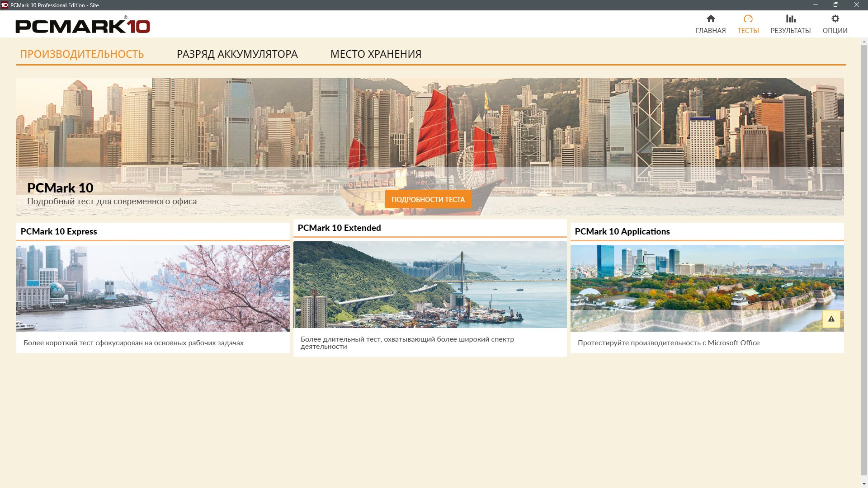Click the Options gear icon
Viewport: 868px width, 488px height.
click(835, 19)
